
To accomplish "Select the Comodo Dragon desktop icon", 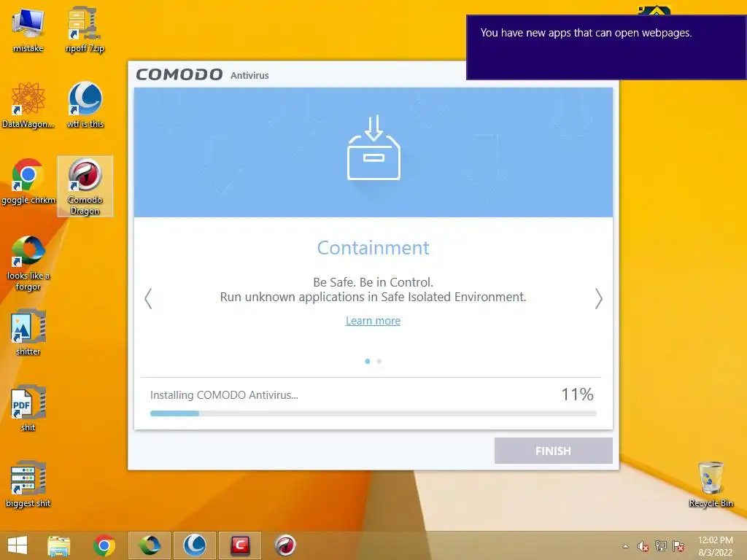I will (85, 186).
